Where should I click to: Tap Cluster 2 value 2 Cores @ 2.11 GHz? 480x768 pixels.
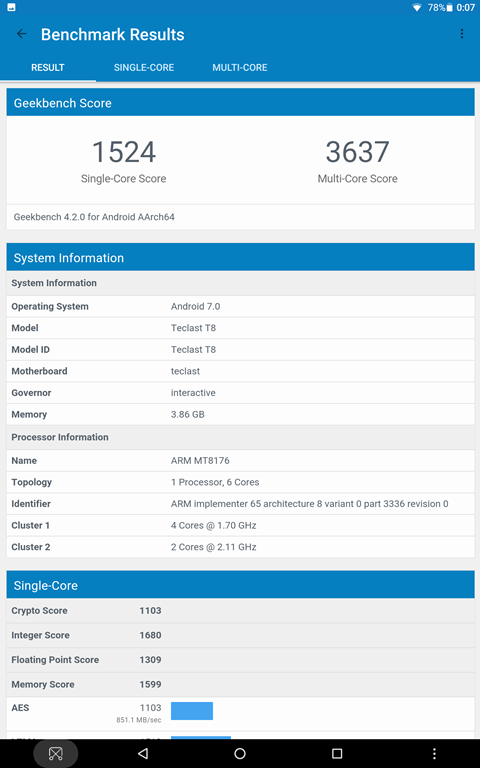pyautogui.click(x=214, y=547)
